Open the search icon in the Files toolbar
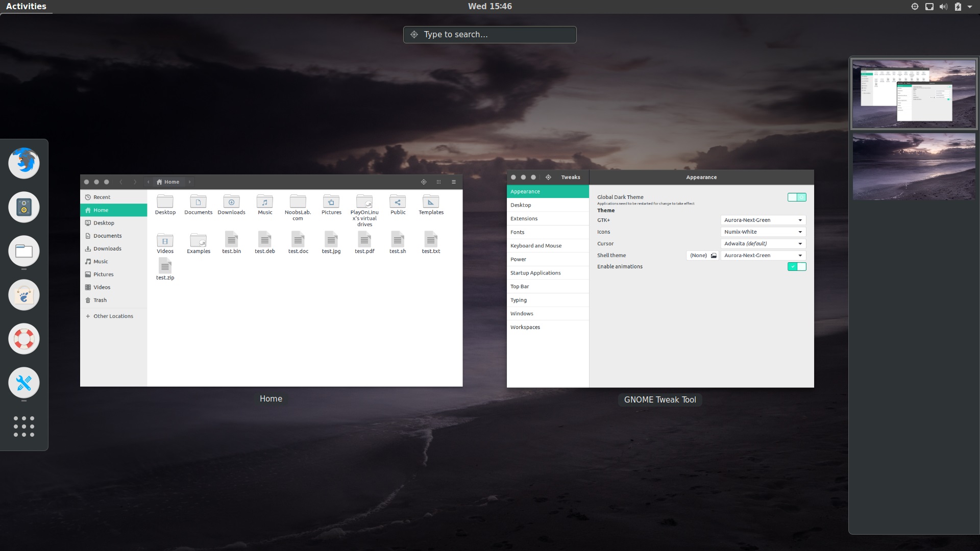980x551 pixels. (x=424, y=182)
